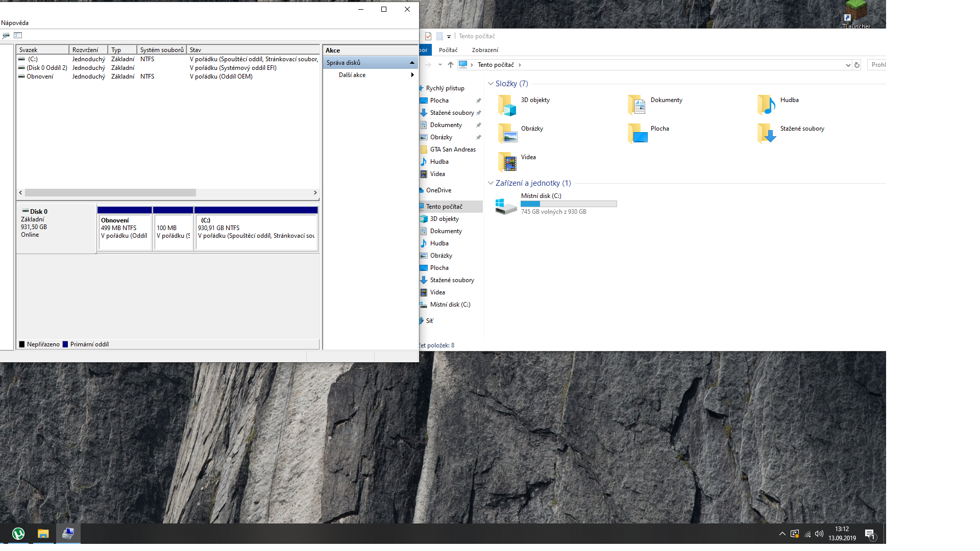Screen dimensions: 980x551
Task: Collapse the Složky (7) group
Action: pyautogui.click(x=491, y=84)
